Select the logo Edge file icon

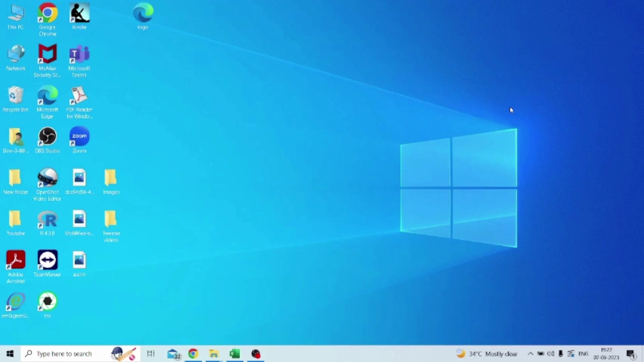pyautogui.click(x=143, y=16)
